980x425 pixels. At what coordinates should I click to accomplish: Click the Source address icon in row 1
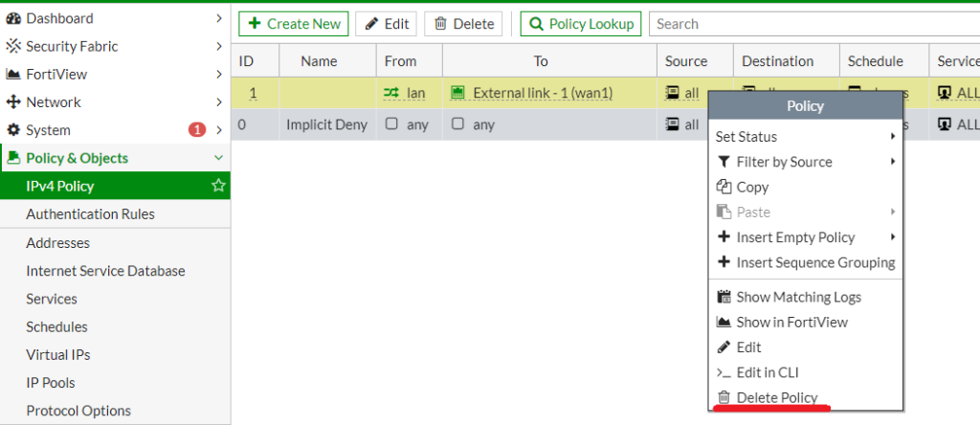[673, 93]
